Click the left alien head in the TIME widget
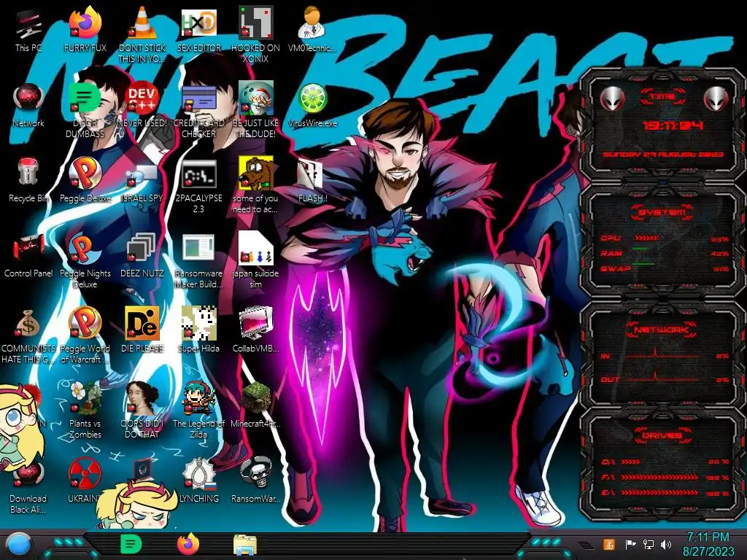Viewport: 747px width, 560px height. 613,98
